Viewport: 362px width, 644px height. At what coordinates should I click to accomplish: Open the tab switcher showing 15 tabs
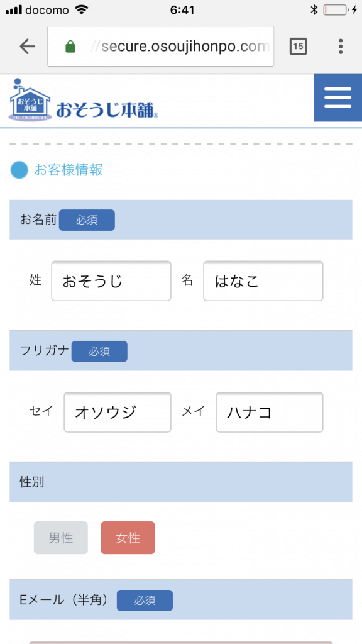coord(299,47)
